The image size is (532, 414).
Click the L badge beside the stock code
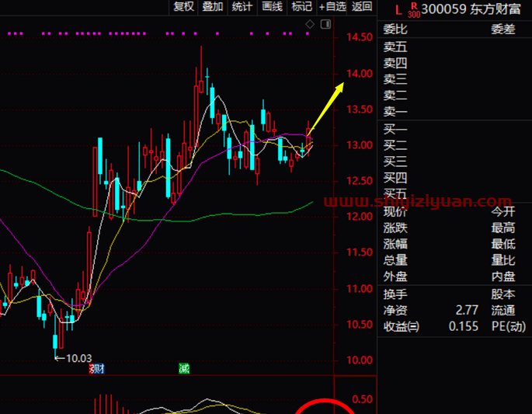pyautogui.click(x=398, y=10)
